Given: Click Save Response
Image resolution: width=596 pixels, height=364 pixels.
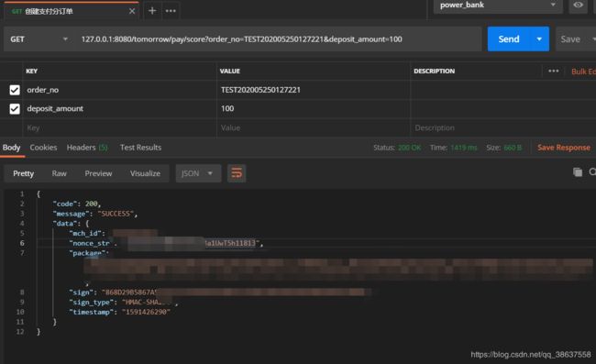Looking at the screenshot, I should pos(564,148).
